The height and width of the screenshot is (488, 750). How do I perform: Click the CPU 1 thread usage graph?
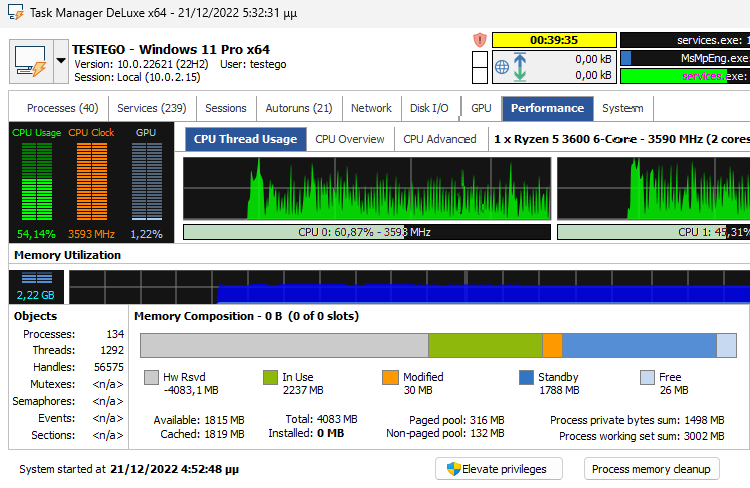653,189
